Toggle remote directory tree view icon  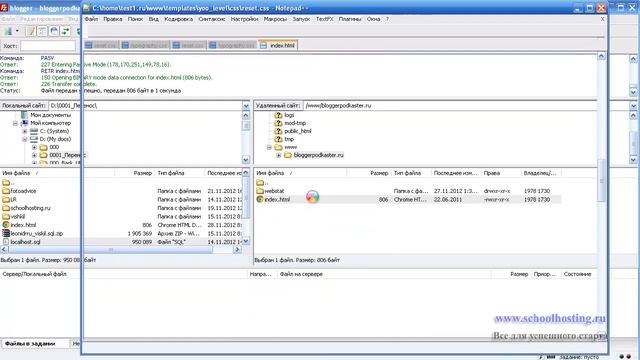point(53,31)
